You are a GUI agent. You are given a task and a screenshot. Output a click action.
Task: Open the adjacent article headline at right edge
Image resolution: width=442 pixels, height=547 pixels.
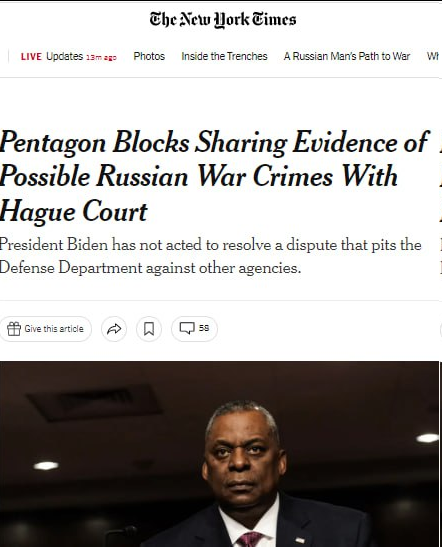pyautogui.click(x=441, y=176)
